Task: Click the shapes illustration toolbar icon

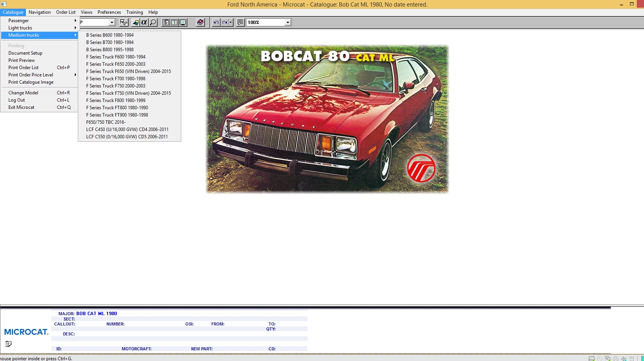Action: (135, 23)
